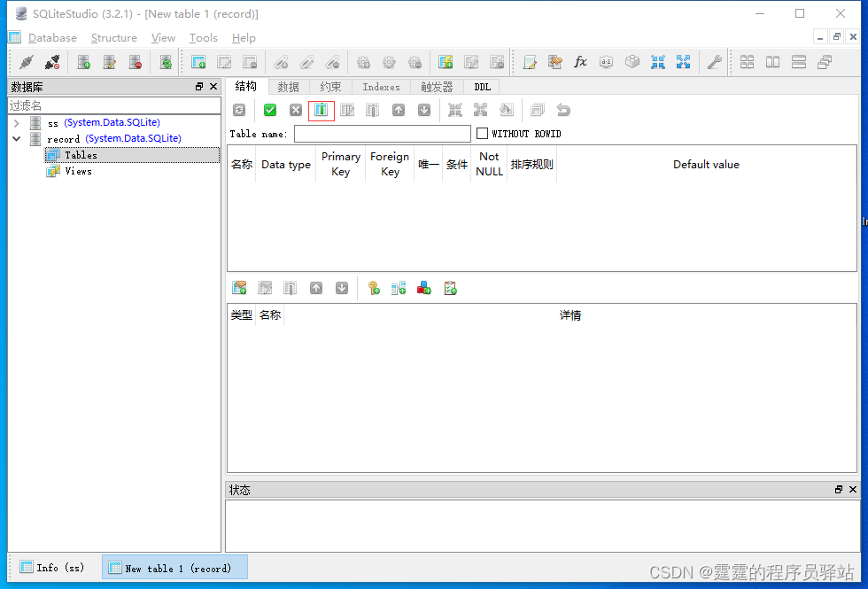Viewport: 868px width, 589px height.
Task: Select the ss (System.Data.SQLite) database entry
Action: (104, 122)
